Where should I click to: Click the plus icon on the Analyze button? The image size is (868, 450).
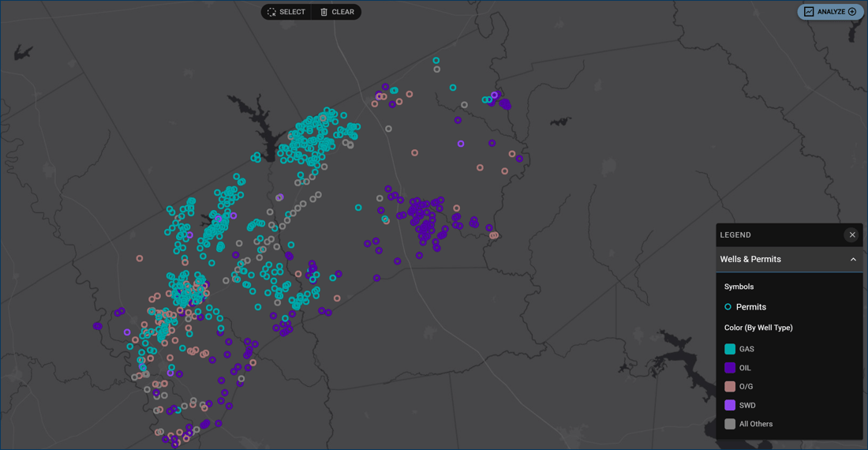click(852, 12)
